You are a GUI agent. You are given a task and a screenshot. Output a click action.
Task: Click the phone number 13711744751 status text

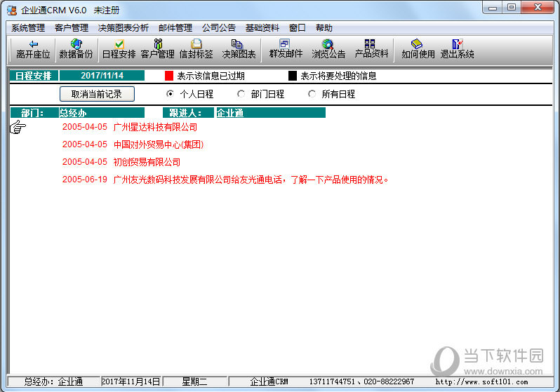pyautogui.click(x=332, y=381)
